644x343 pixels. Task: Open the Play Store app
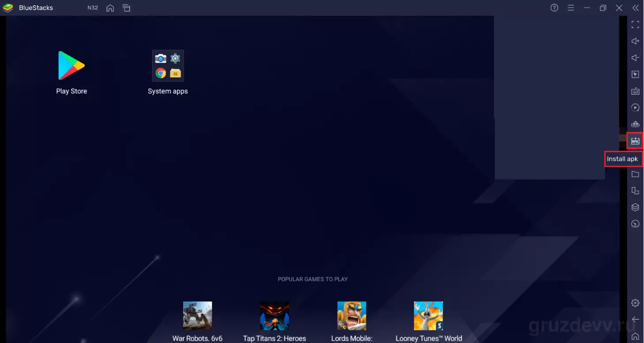coord(71,66)
